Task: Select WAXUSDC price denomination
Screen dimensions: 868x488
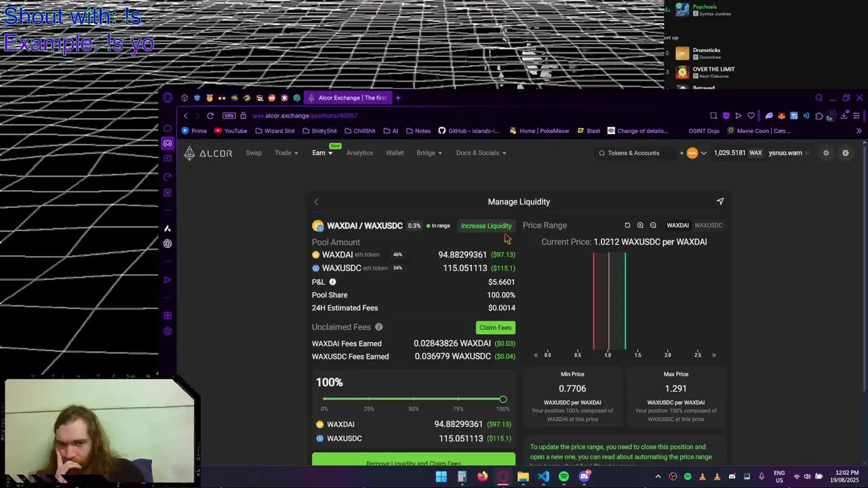Action: [x=708, y=225]
